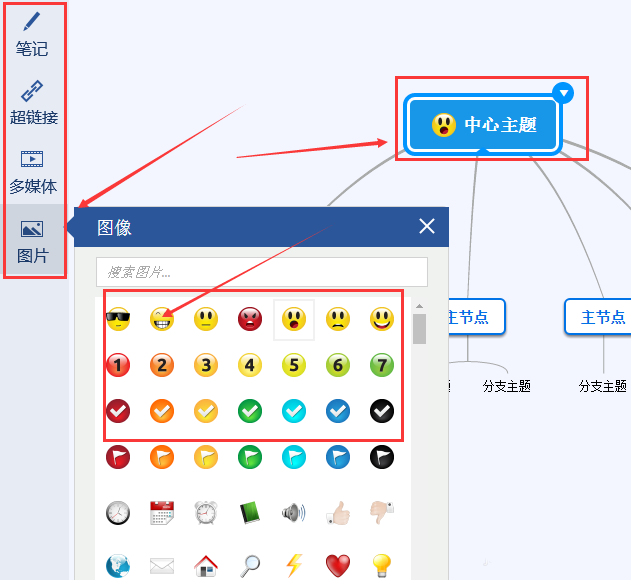Insert the green checkmark icon

(x=250, y=411)
